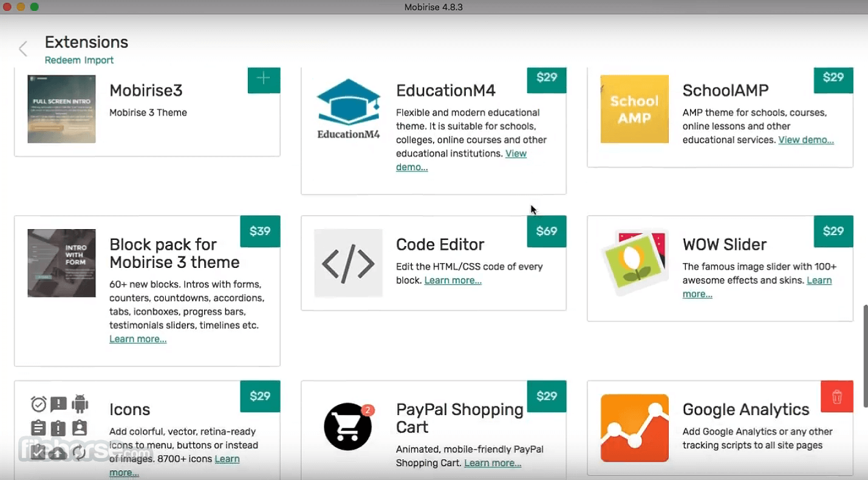Open the Block pack thumbnail image

tap(61, 263)
